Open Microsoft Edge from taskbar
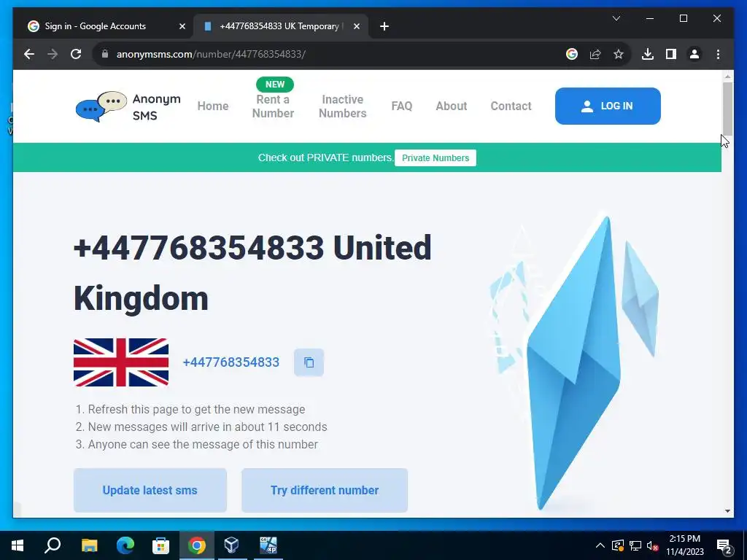The height and width of the screenshot is (560, 747). pyautogui.click(x=125, y=545)
